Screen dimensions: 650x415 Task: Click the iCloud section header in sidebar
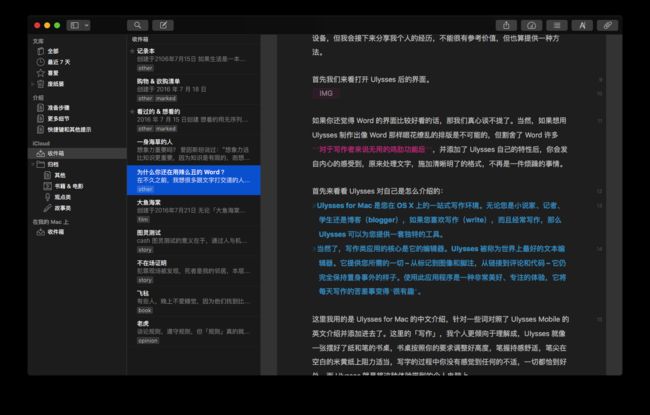click(41, 143)
